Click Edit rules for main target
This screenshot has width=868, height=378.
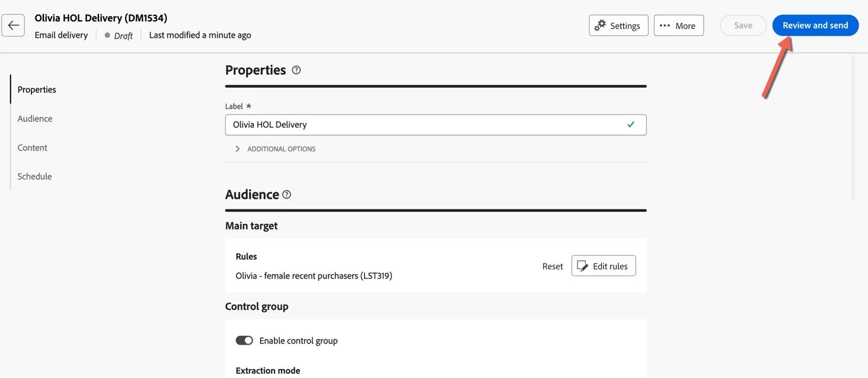click(x=604, y=266)
